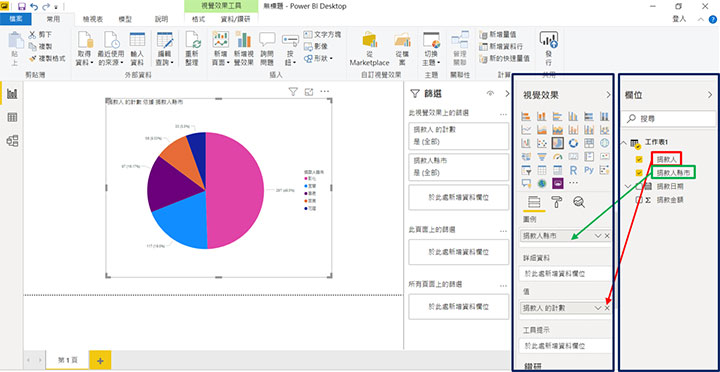The width and height of the screenshot is (720, 372).
Task: Add a new page via 新增頁面
Action: (220, 49)
